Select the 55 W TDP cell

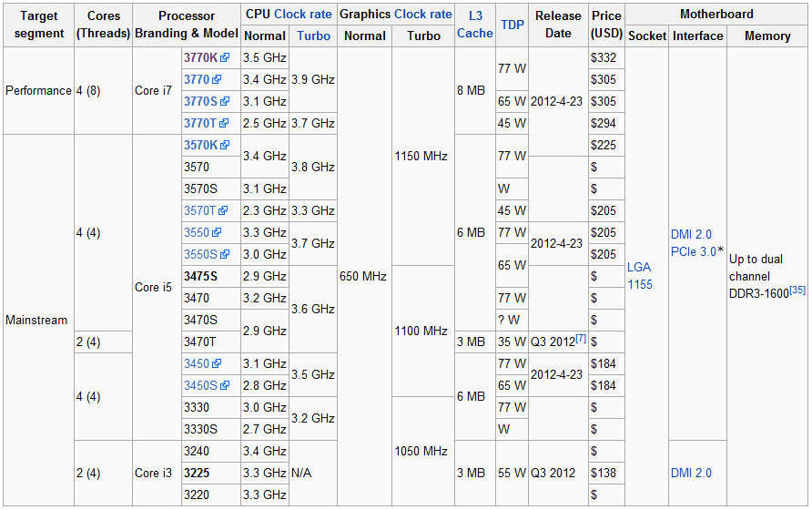click(512, 473)
